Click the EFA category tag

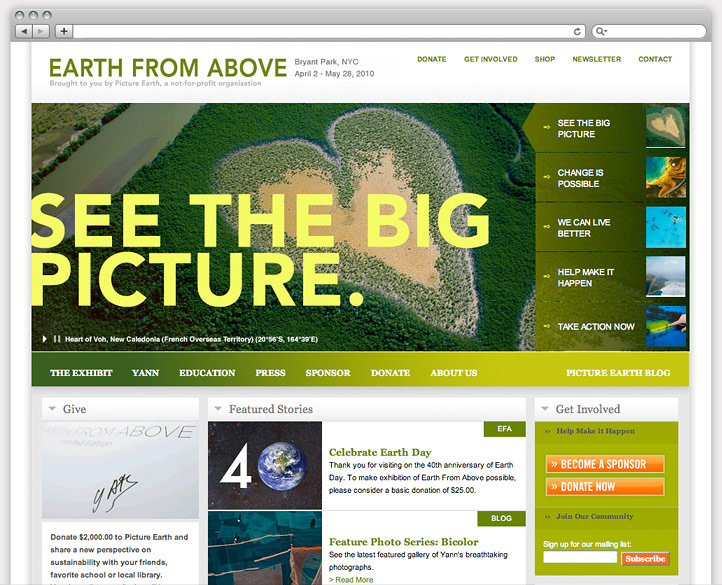(504, 429)
